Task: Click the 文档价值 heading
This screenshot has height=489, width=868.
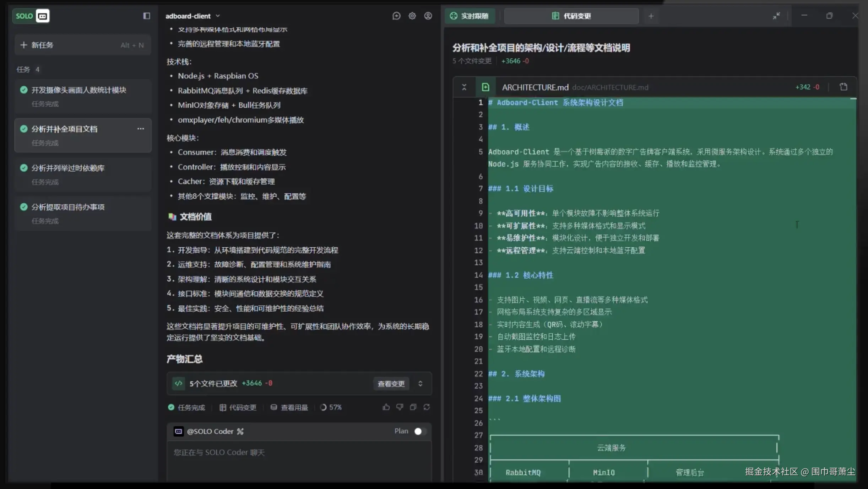Action: pos(196,217)
